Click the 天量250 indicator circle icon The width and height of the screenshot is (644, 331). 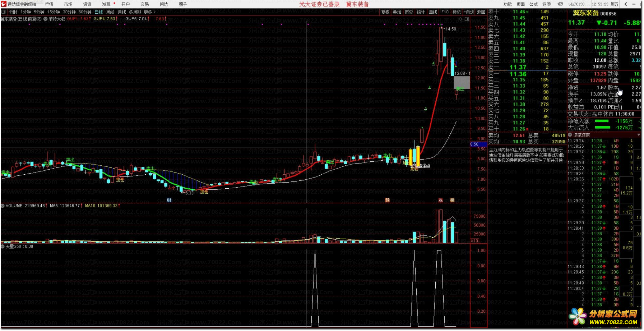coord(3,247)
